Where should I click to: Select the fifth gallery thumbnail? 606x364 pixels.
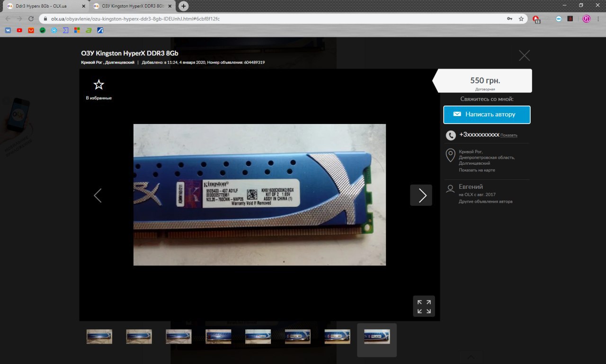258,337
